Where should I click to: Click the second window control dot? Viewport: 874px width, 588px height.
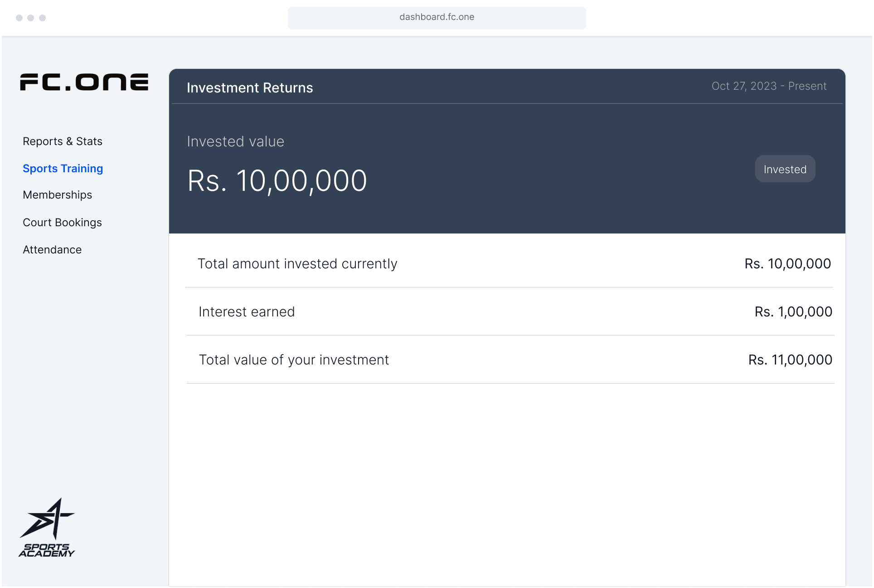coord(31,18)
